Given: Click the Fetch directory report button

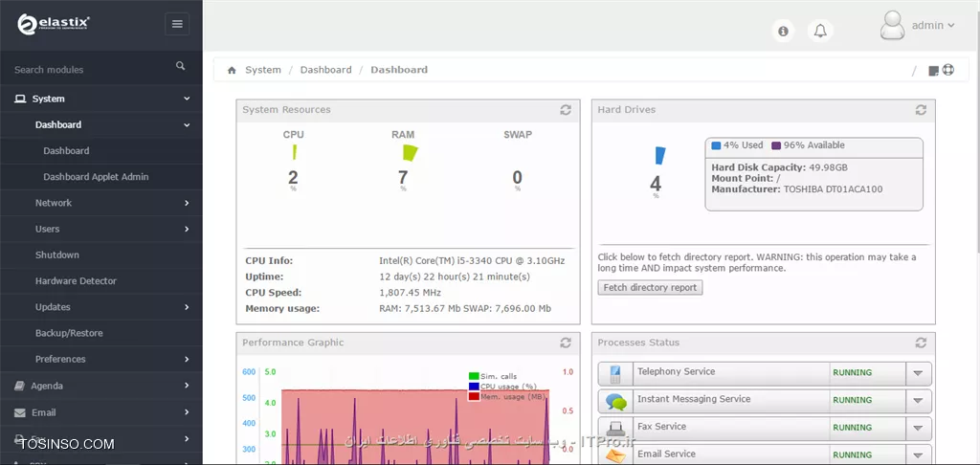Looking at the screenshot, I should click(x=650, y=287).
